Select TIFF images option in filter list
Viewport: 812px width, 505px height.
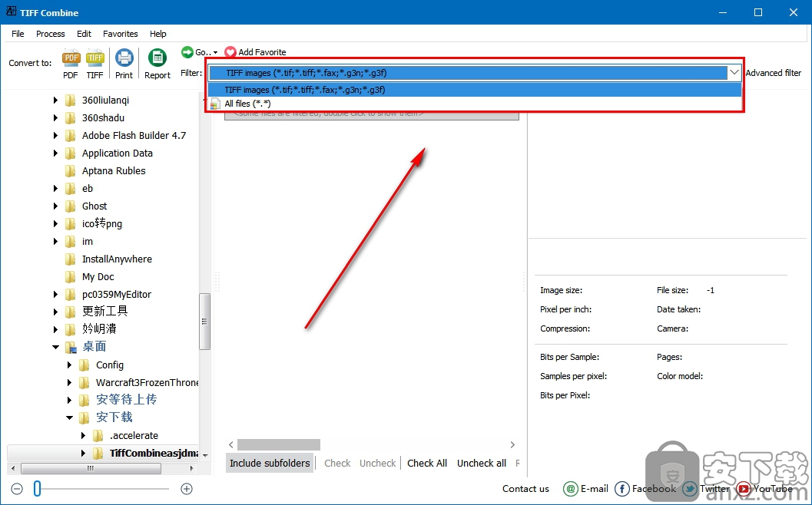pos(475,90)
